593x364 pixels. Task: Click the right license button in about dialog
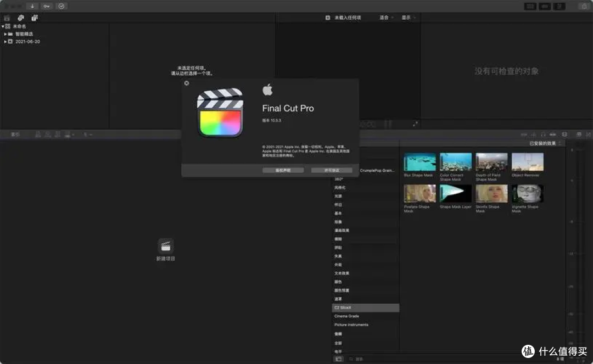(x=332, y=171)
